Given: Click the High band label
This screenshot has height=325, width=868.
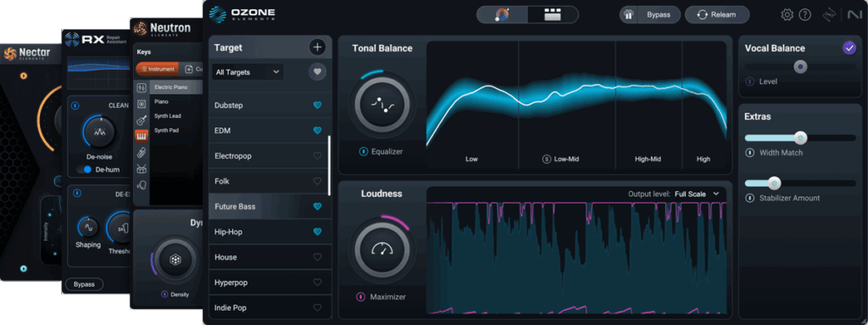Looking at the screenshot, I should click(704, 160).
